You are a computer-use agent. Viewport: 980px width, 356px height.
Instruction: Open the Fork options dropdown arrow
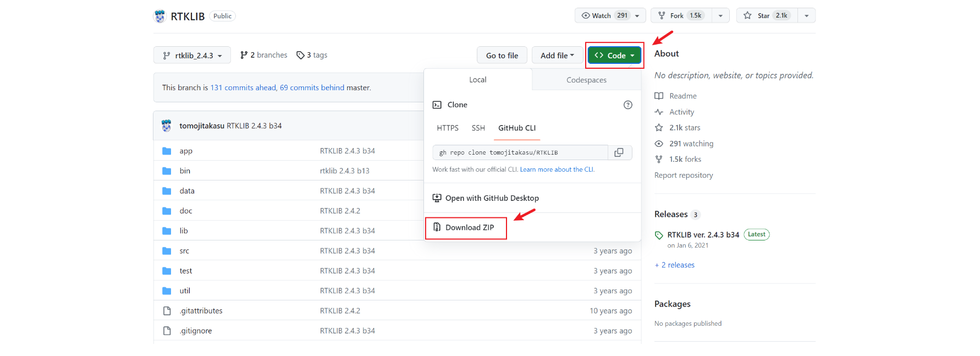pos(720,15)
